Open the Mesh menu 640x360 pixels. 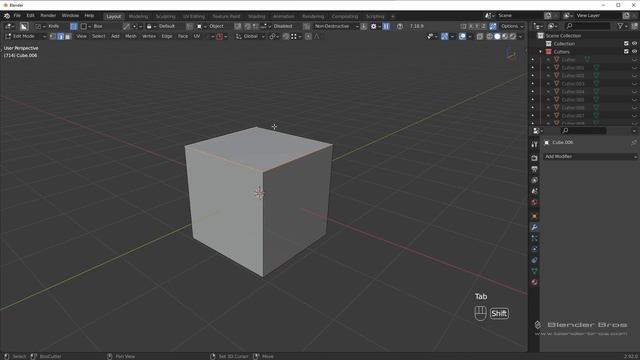(x=131, y=36)
